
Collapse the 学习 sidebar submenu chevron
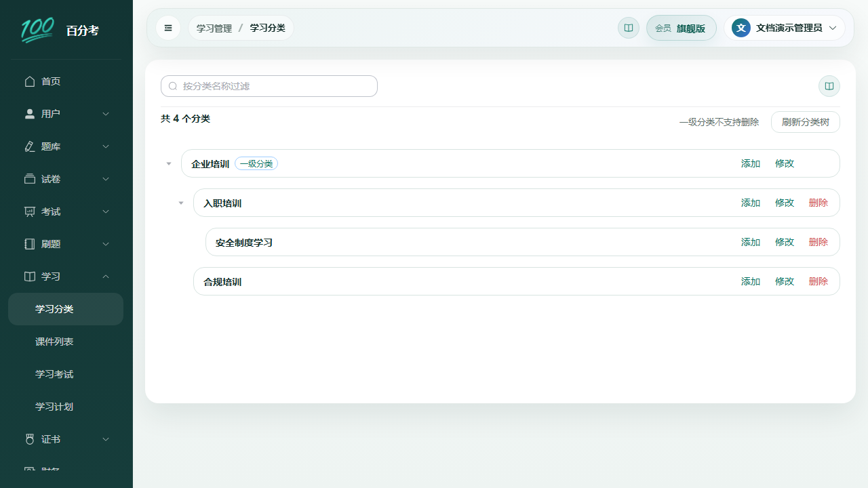tap(106, 277)
